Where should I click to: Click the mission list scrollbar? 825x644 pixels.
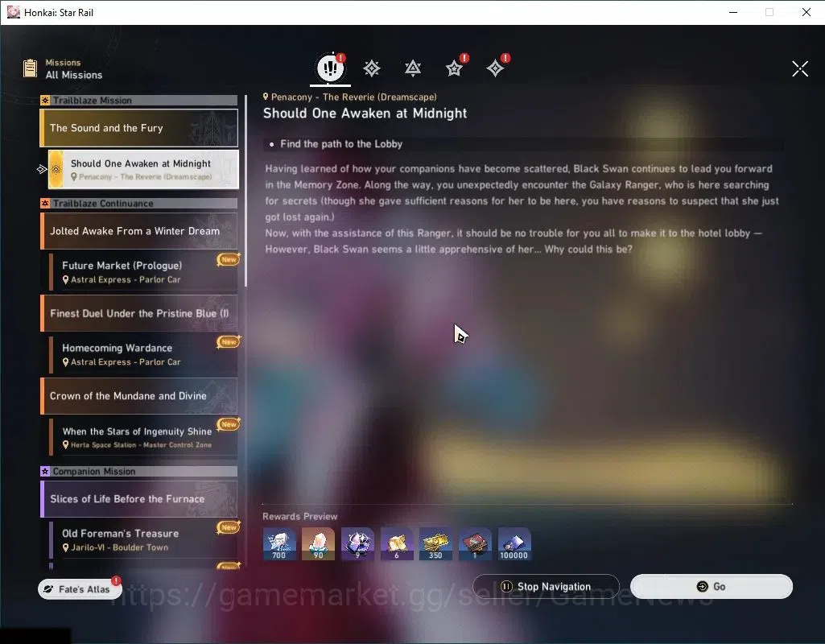point(245,191)
